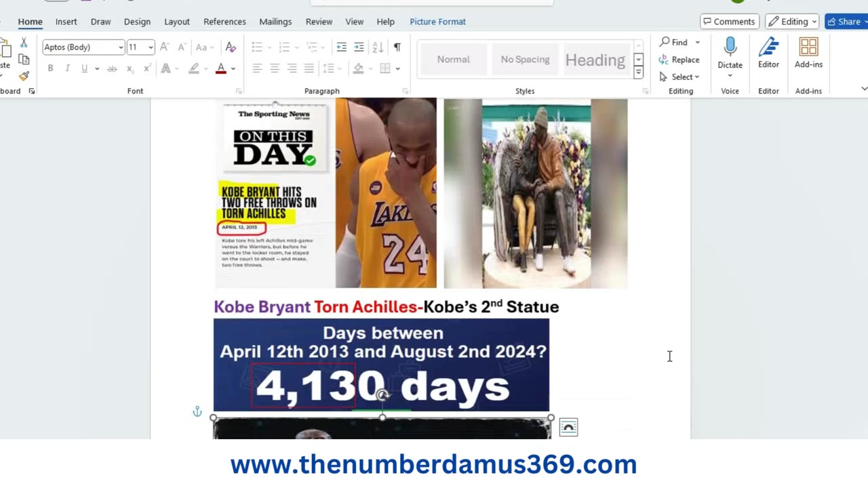Apply the numbered list icon
Screen dimensions: 868x488
click(284, 47)
